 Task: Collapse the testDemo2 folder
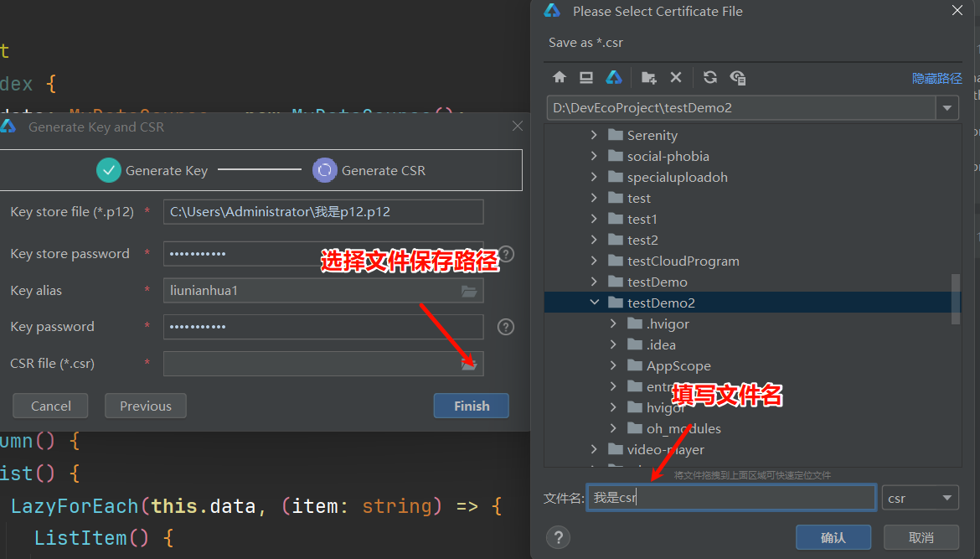pos(594,303)
